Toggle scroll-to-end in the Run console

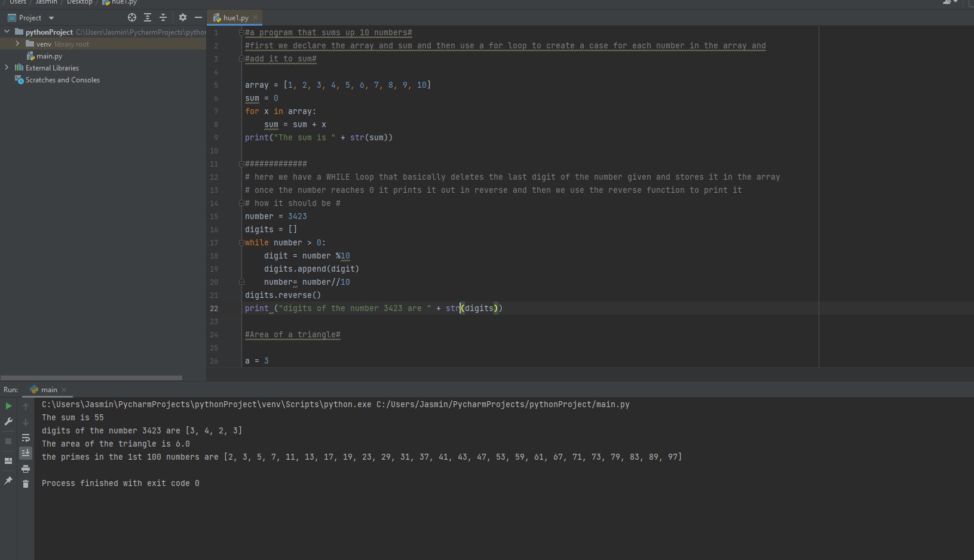coord(26,453)
